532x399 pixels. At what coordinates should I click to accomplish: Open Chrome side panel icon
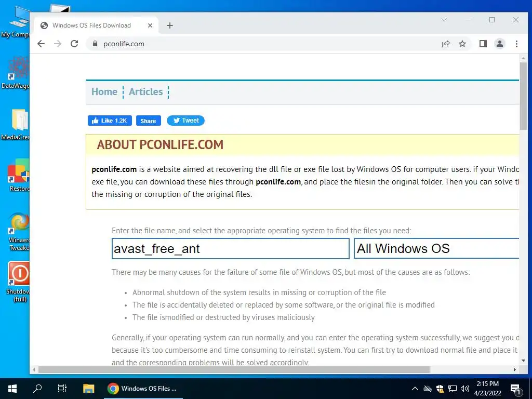pos(483,44)
